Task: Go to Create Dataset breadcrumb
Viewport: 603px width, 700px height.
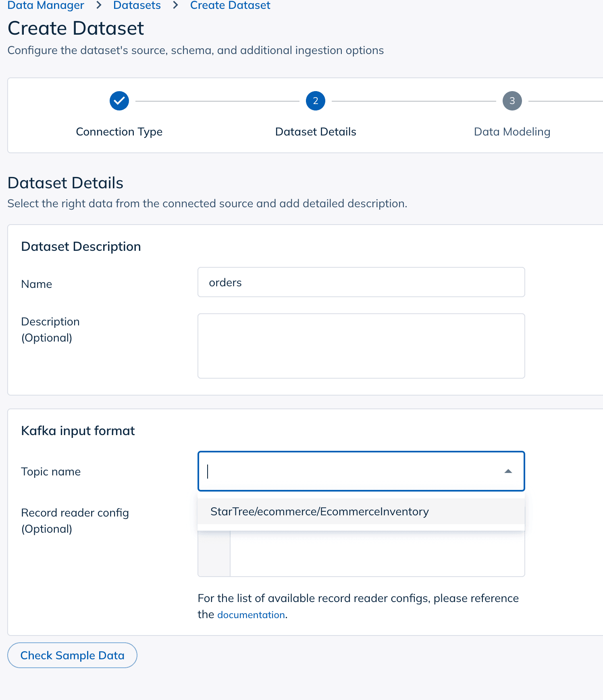Action: (230, 5)
